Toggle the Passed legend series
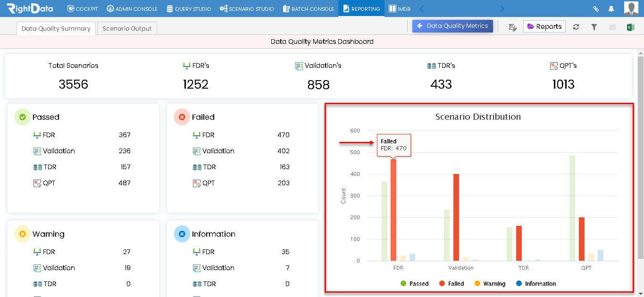 tap(414, 284)
